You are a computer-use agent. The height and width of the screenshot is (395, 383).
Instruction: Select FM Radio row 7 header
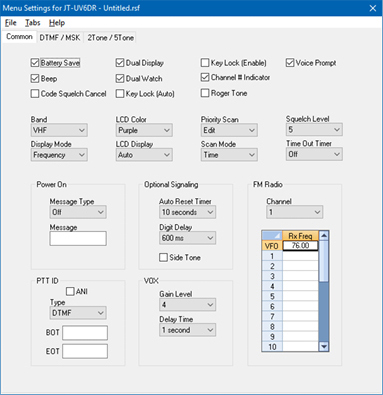272,316
